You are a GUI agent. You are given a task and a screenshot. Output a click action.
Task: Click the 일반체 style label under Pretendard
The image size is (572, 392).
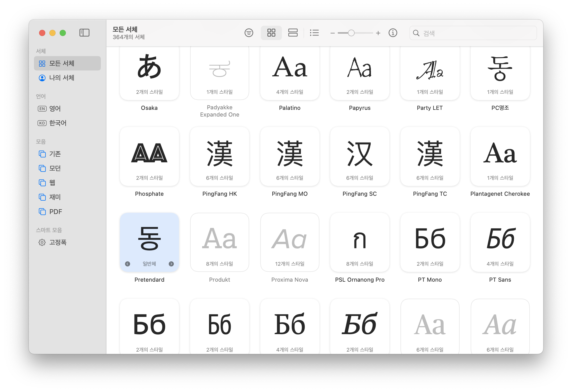(x=149, y=264)
